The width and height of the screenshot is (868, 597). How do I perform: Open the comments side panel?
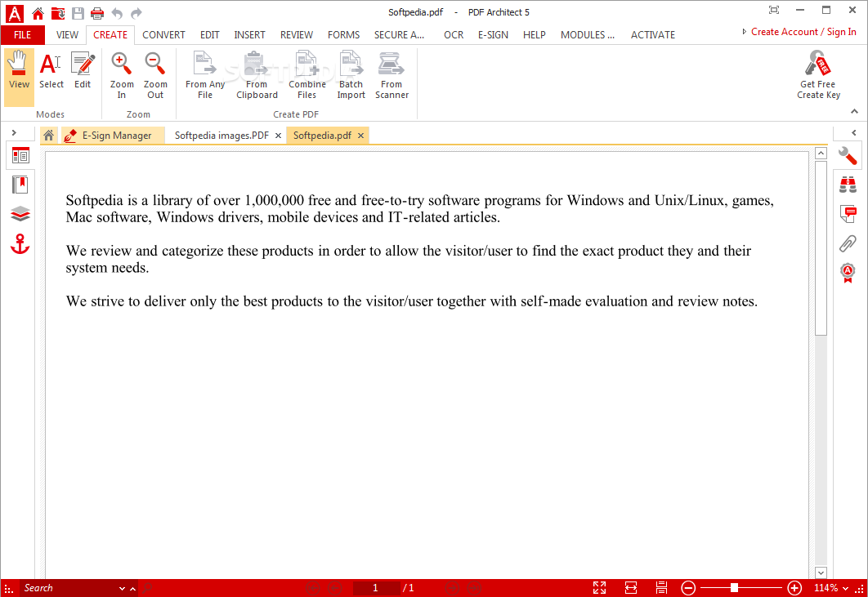pyautogui.click(x=848, y=214)
